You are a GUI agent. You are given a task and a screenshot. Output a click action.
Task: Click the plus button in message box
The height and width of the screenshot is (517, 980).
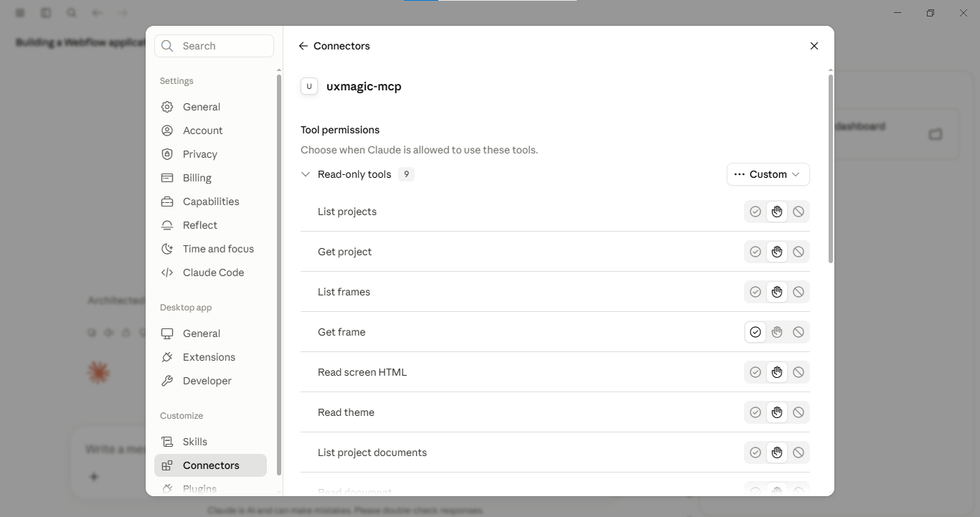(x=94, y=477)
